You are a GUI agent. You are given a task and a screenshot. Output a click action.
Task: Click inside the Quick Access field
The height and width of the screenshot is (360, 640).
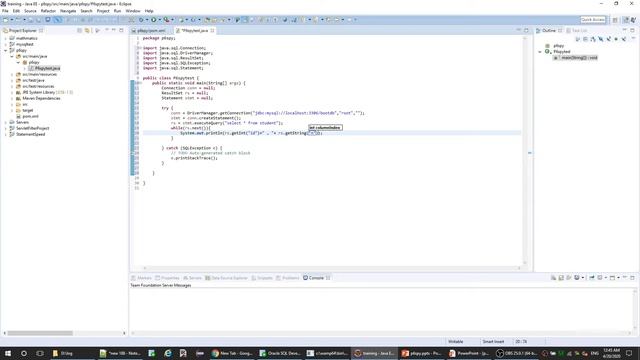[x=593, y=20]
